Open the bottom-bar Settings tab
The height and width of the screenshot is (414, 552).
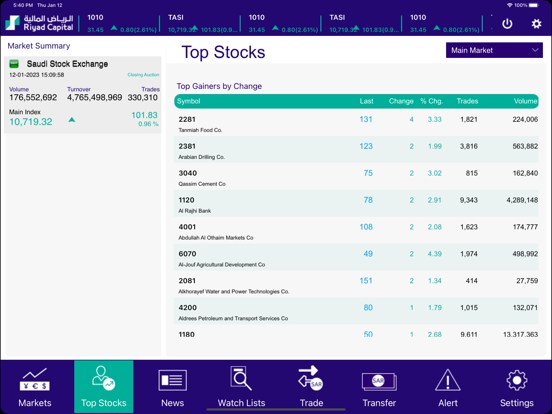pyautogui.click(x=516, y=387)
